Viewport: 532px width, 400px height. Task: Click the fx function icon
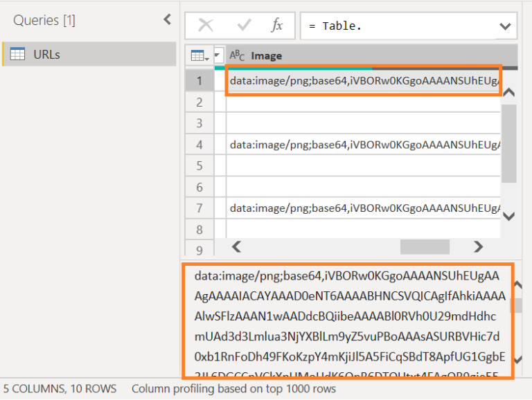pyautogui.click(x=276, y=26)
